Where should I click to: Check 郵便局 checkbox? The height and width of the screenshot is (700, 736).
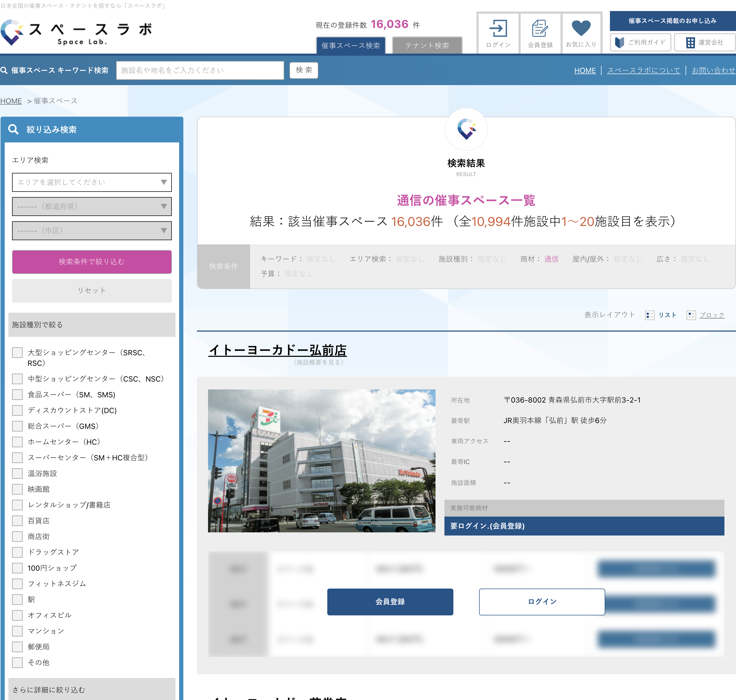pos(17,647)
